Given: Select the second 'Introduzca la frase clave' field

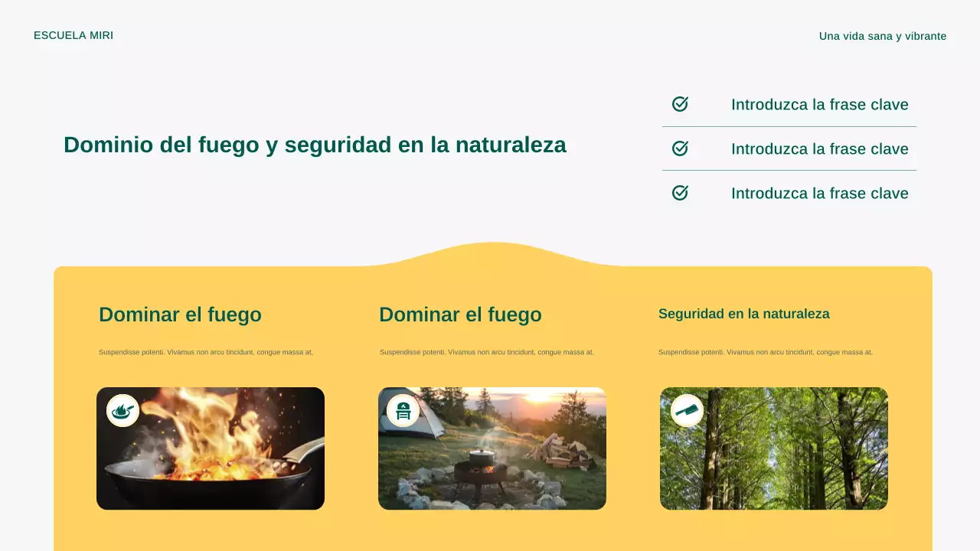Looking at the screenshot, I should 820,149.
